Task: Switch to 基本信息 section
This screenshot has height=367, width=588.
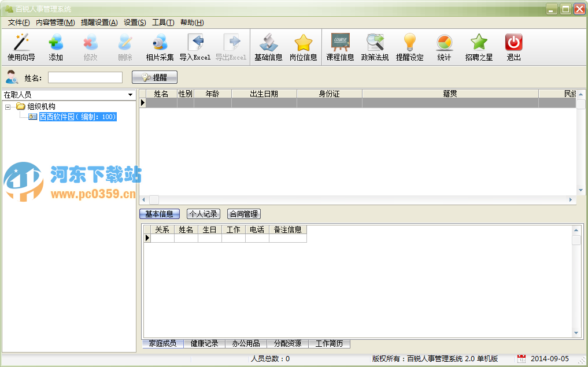Action: click(x=160, y=214)
